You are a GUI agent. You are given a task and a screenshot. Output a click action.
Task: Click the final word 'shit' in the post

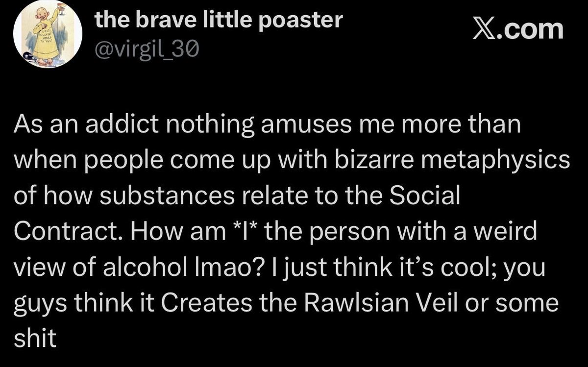pos(35,340)
